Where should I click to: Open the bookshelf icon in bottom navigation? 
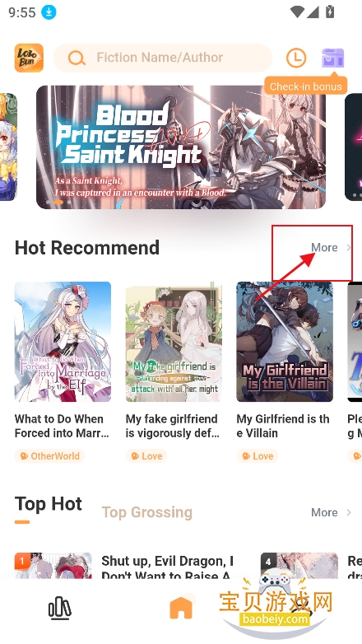(x=60, y=608)
